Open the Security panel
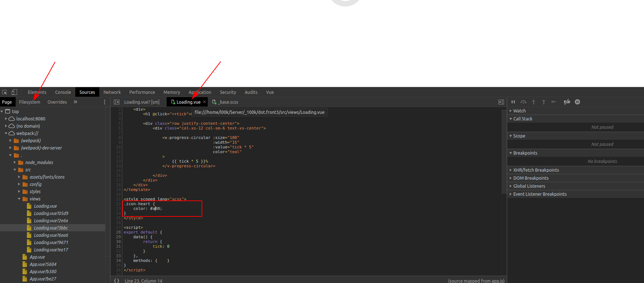The width and height of the screenshot is (644, 283). (x=228, y=92)
